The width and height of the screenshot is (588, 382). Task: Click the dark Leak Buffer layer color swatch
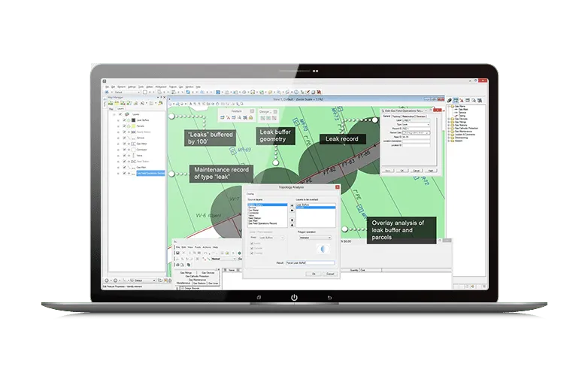pyautogui.click(x=133, y=120)
